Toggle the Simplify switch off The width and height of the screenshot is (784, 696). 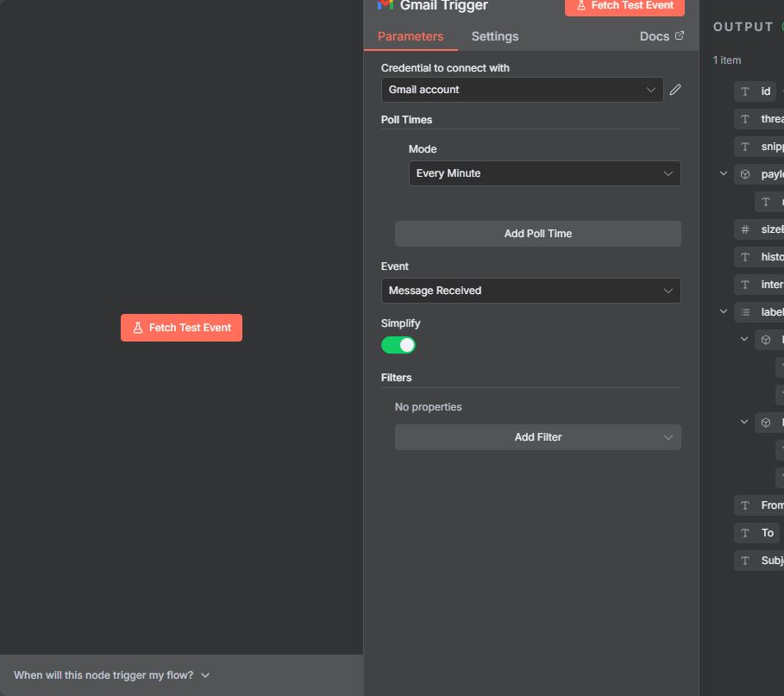398,345
